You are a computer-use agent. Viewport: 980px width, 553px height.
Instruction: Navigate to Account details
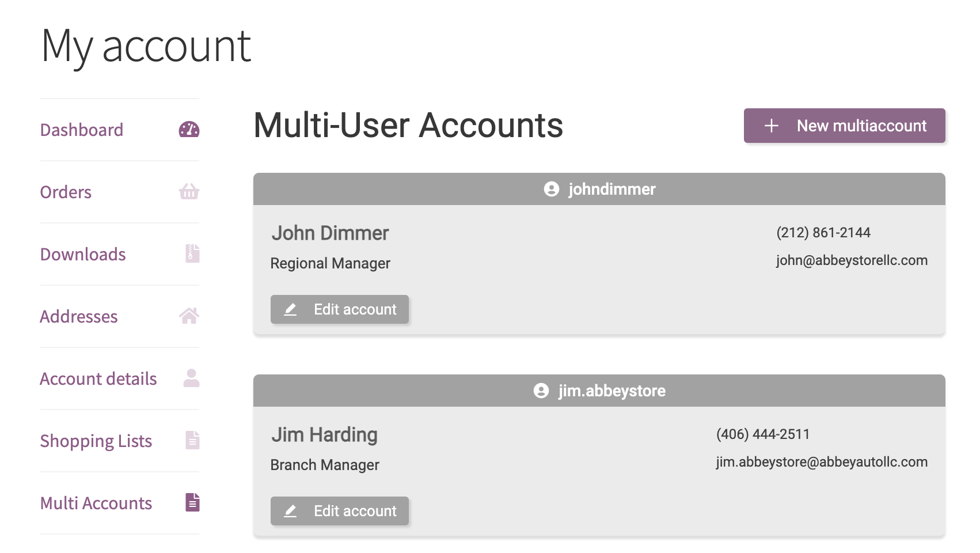[98, 378]
